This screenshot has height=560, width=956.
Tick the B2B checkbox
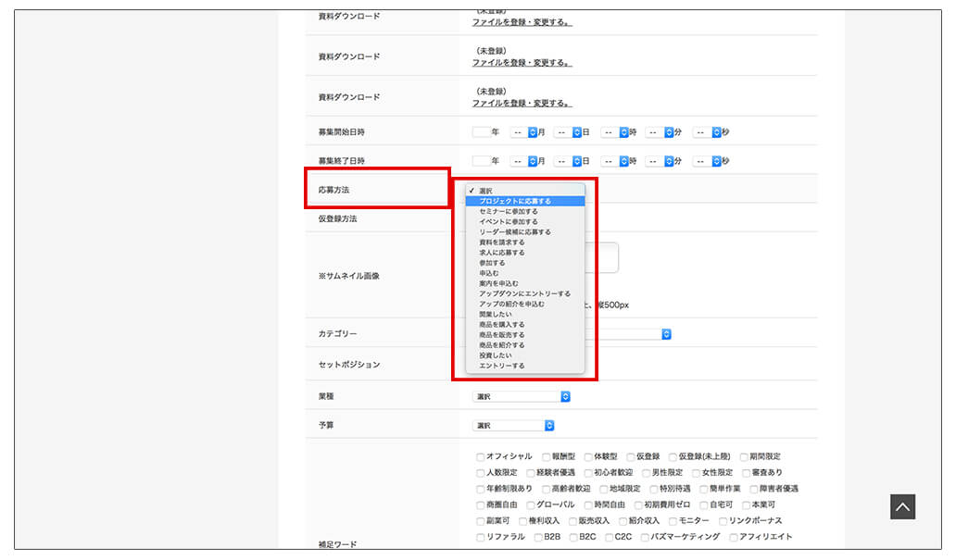coord(537,538)
